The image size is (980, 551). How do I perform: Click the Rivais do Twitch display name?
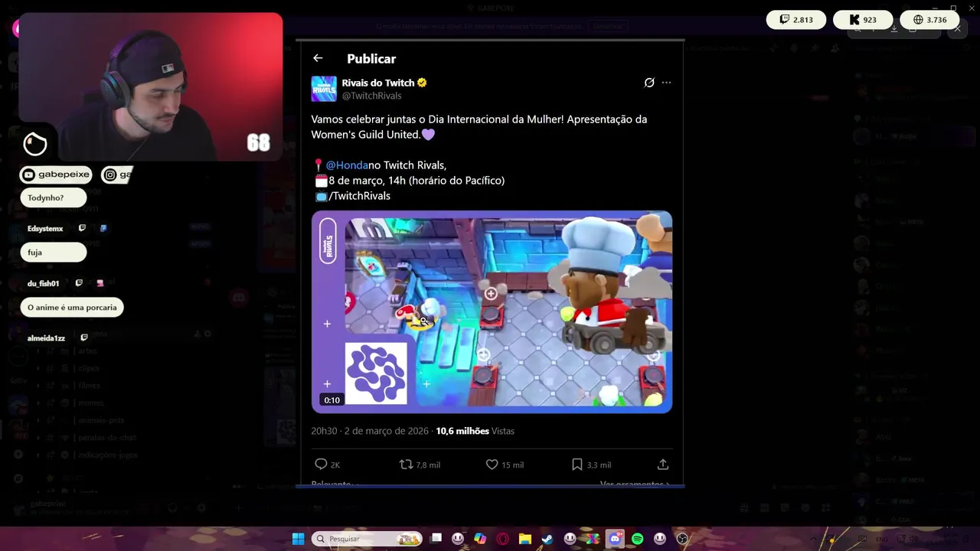point(378,83)
